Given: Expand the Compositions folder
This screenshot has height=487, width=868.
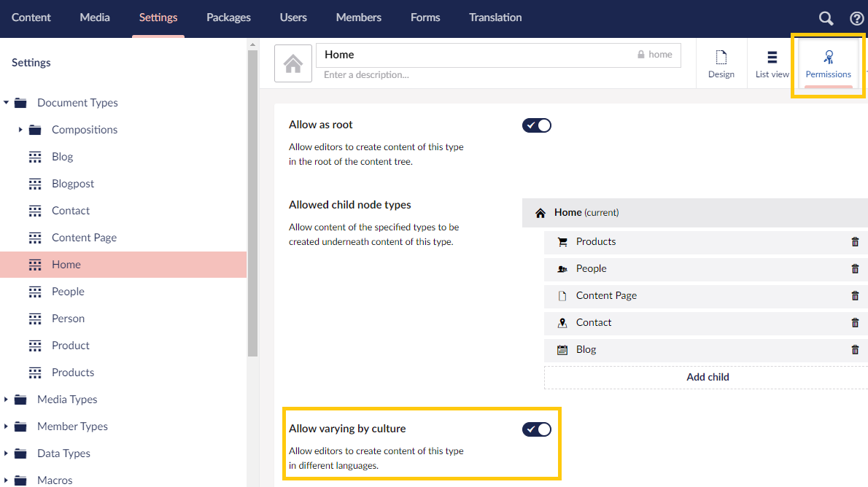Looking at the screenshot, I should click(20, 129).
